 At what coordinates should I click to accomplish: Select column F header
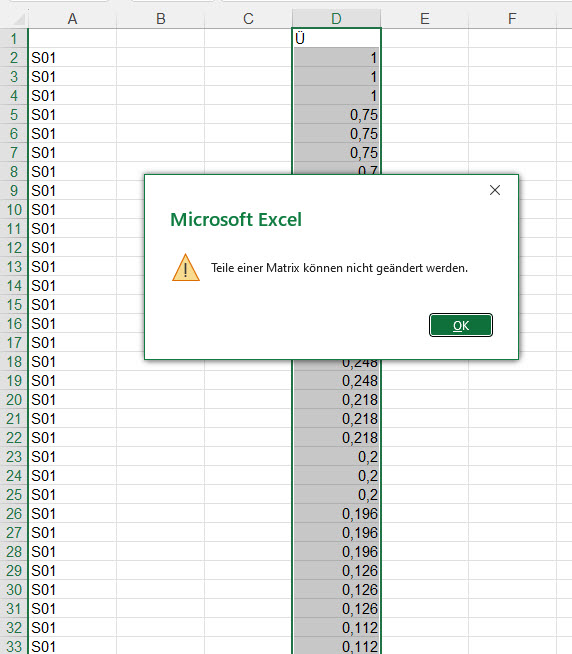512,19
